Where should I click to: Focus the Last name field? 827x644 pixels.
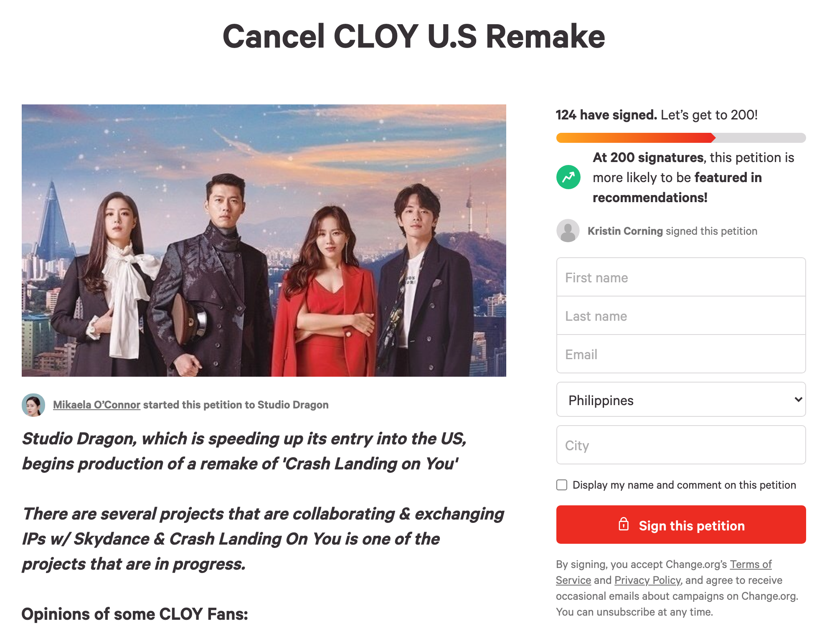(681, 316)
